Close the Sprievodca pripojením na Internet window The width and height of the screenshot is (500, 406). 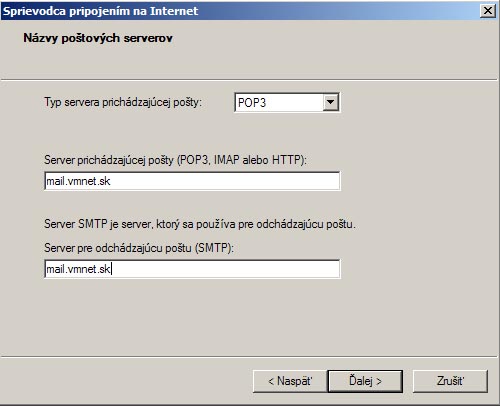tap(488, 11)
